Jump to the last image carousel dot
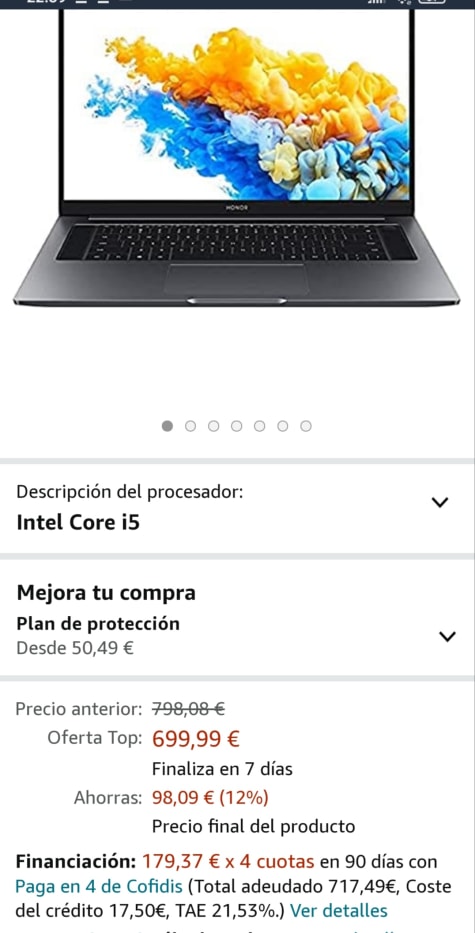The height and width of the screenshot is (933, 475). tap(306, 426)
